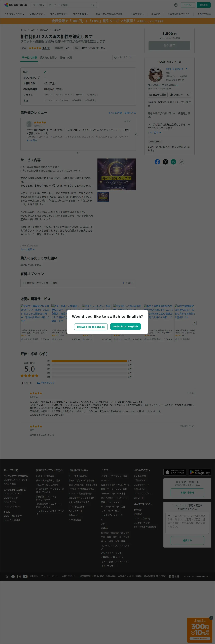Viewport: 215px width, 644px height.
Task: Click Browse in Japanese button
Action: 91,327
